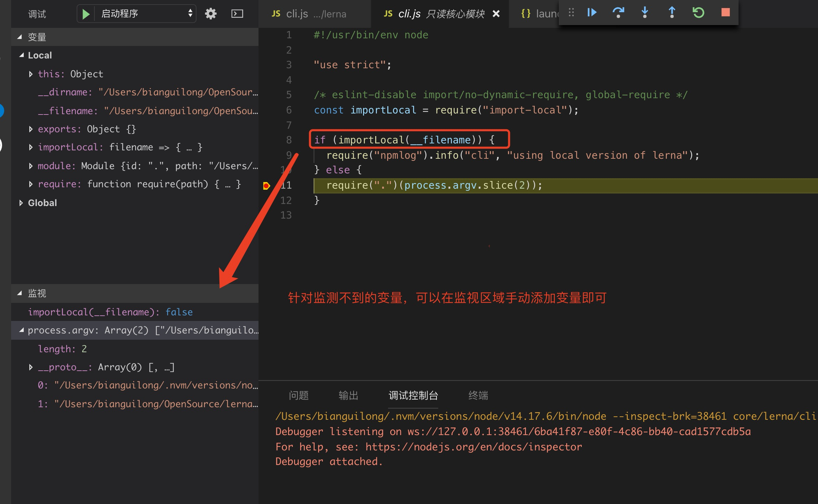Click the Step Over debug button
818x504 pixels.
coord(618,13)
